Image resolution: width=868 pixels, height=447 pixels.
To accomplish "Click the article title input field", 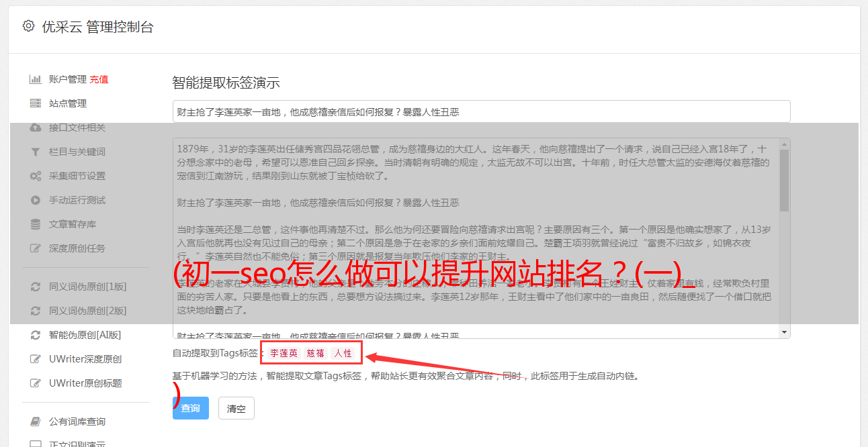I will [x=481, y=111].
